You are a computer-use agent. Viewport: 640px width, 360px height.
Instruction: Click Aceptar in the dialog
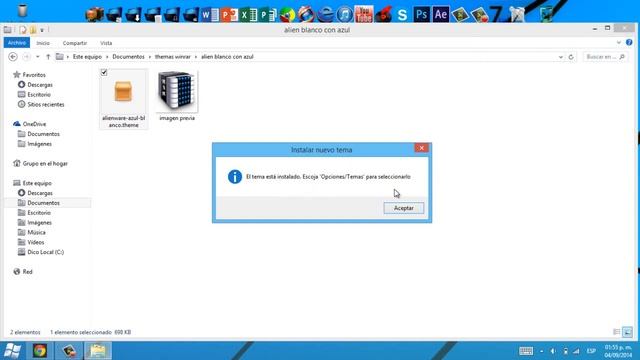pos(404,208)
